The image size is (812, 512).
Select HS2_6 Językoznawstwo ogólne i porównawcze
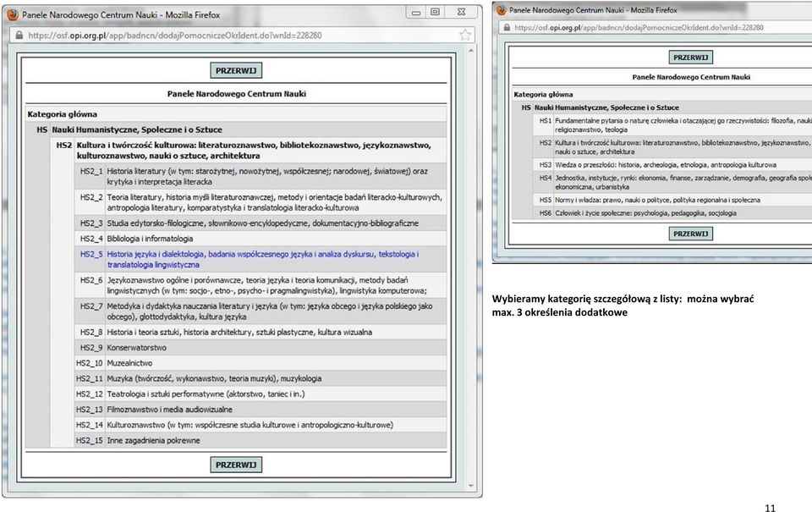pos(261,285)
